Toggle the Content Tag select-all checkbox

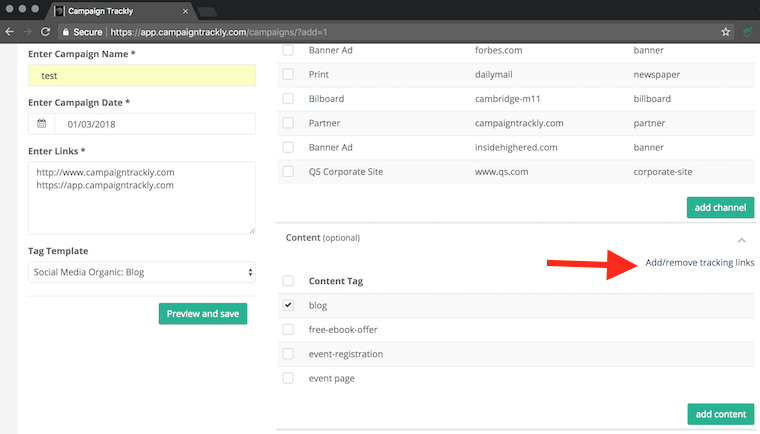coord(288,281)
